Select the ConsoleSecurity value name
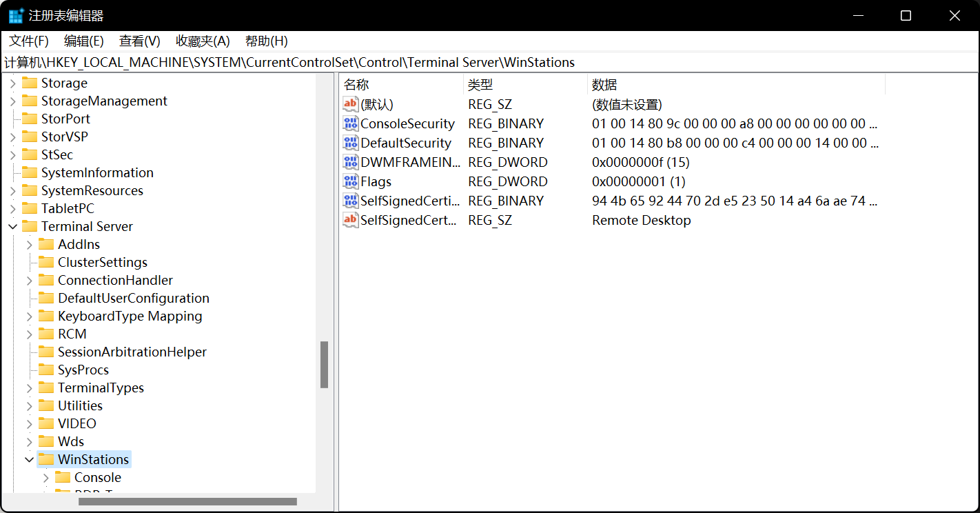 [407, 123]
